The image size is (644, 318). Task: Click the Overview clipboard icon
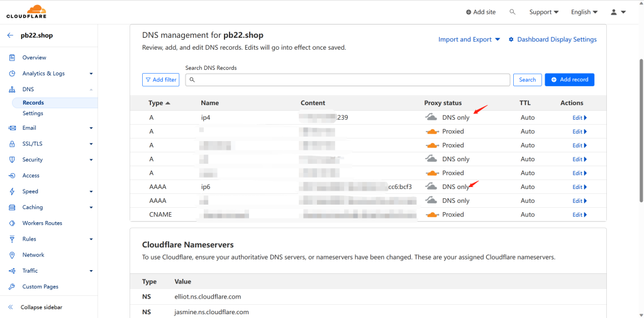point(13,57)
